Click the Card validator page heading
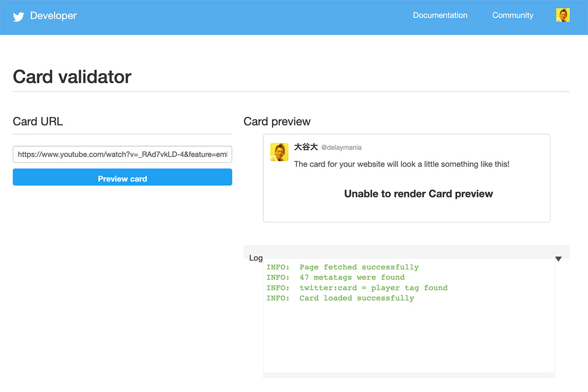588x392 pixels. coord(72,77)
